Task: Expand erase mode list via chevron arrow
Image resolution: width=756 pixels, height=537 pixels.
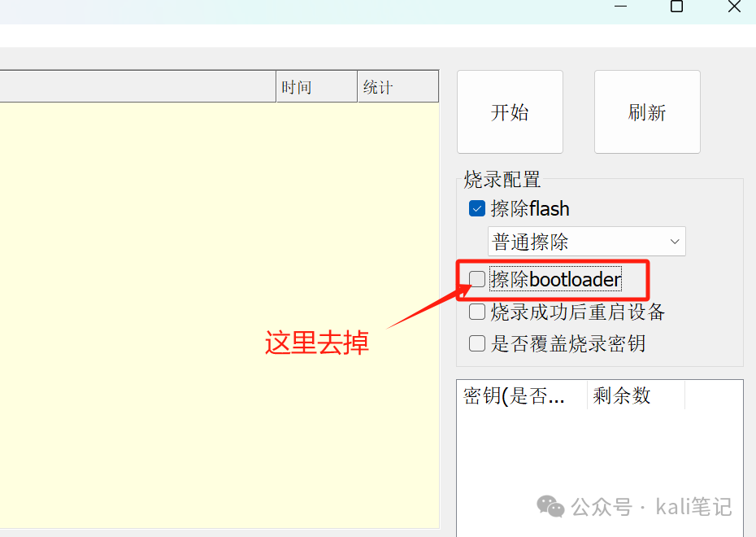Action: [675, 241]
